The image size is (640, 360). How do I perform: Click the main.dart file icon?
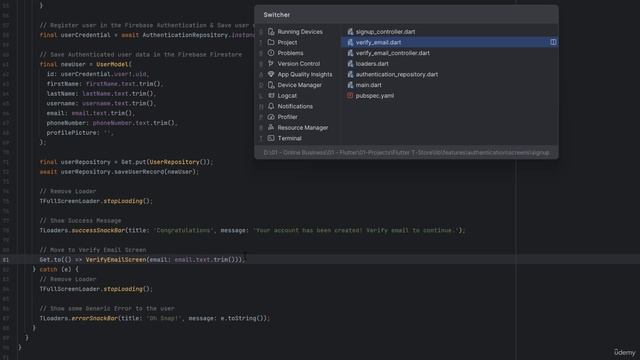click(x=350, y=85)
